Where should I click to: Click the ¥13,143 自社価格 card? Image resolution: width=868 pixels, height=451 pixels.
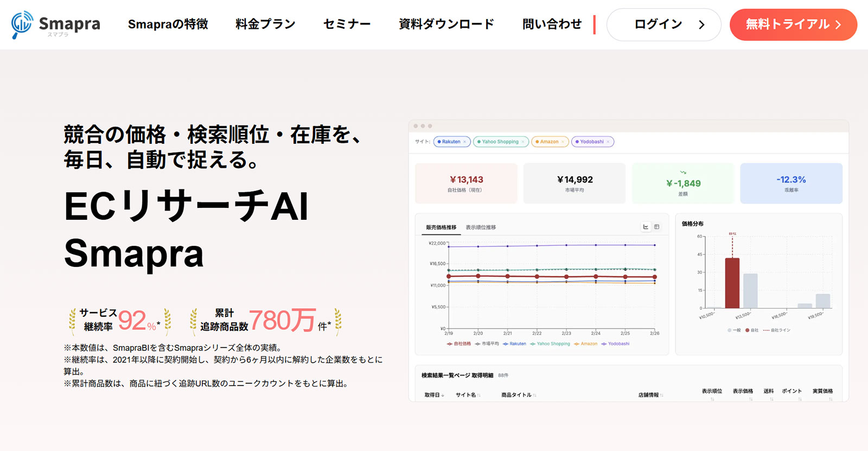466,183
